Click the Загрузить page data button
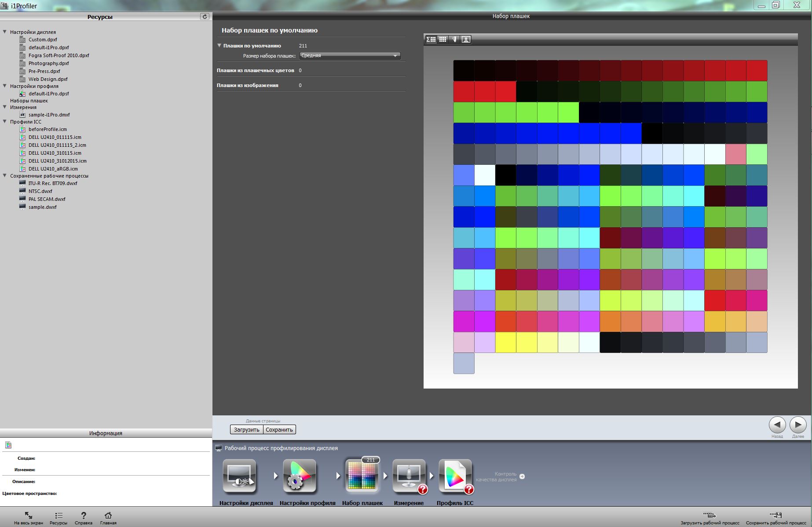This screenshot has width=812, height=527. click(x=246, y=429)
